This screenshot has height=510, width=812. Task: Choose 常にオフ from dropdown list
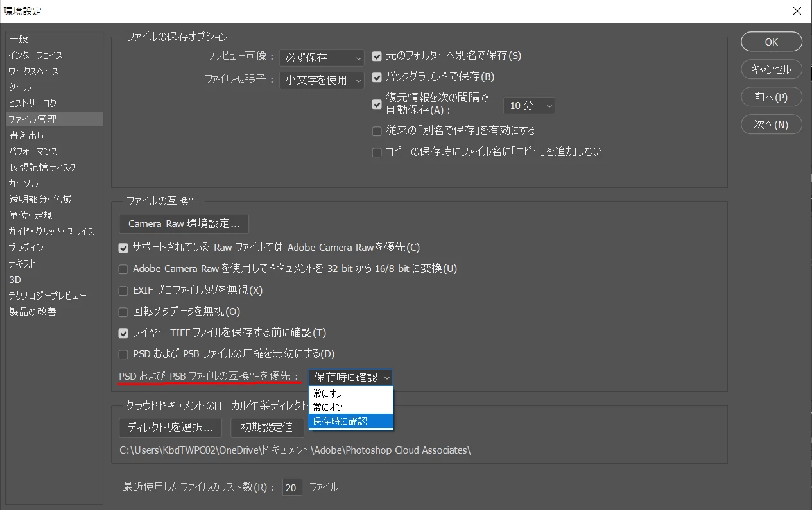350,394
